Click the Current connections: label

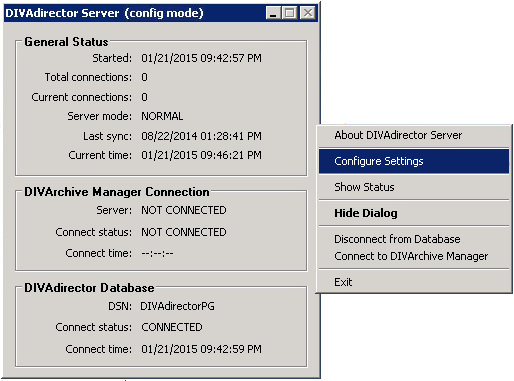82,97
